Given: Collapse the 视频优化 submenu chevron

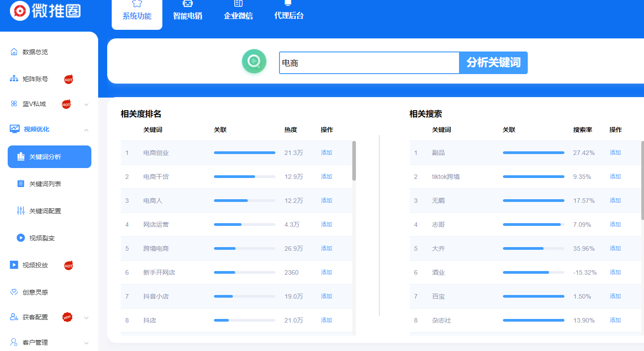Looking at the screenshot, I should click(86, 130).
